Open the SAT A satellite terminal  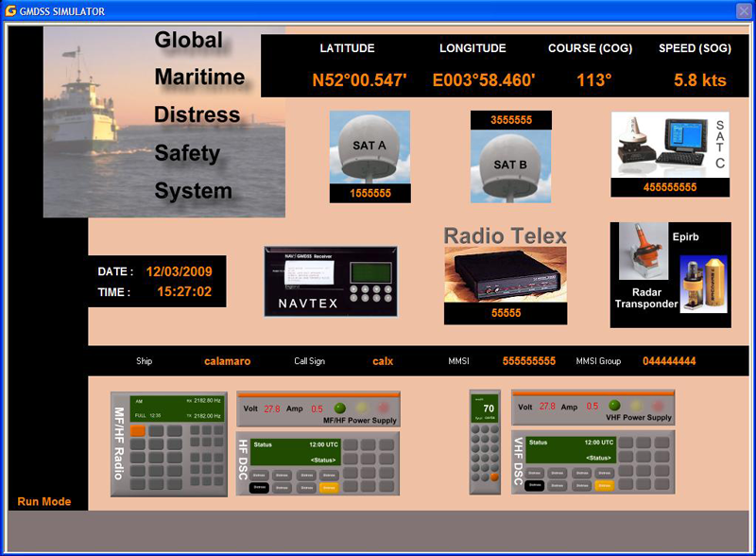369,148
